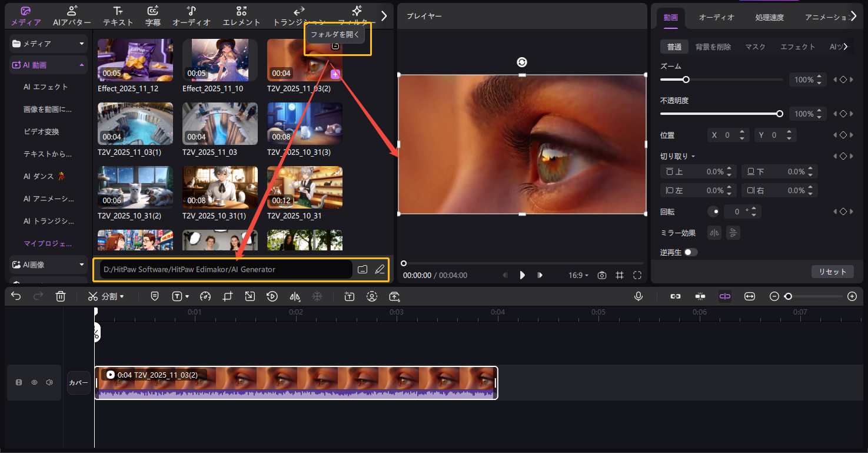Screen dimensions: 868x453
Task: Expand the 分割 split dropdown
Action: [122, 296]
